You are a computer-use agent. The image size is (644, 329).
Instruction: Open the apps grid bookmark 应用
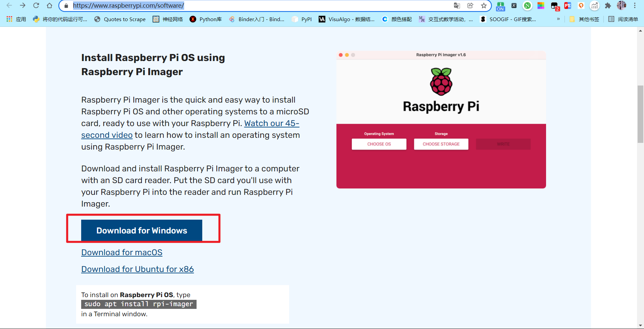(x=16, y=19)
